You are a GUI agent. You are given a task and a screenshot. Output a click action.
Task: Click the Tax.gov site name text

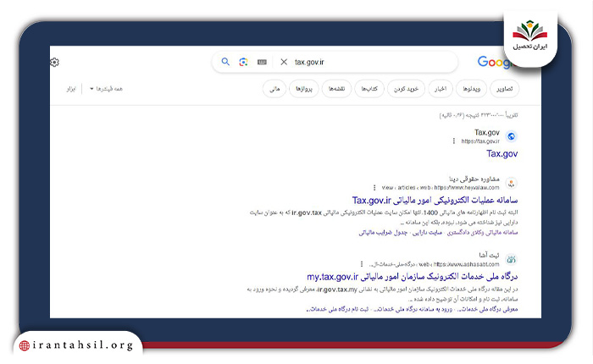(487, 133)
